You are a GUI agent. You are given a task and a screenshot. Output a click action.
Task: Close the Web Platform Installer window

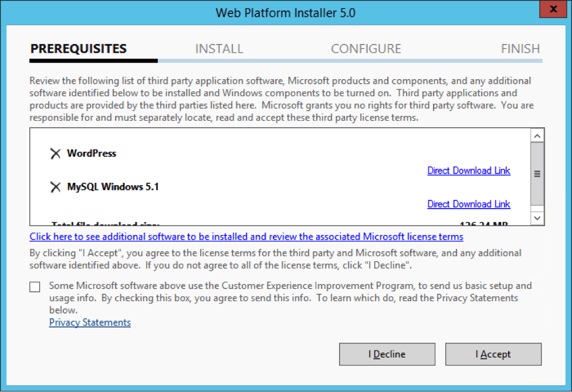point(552,9)
